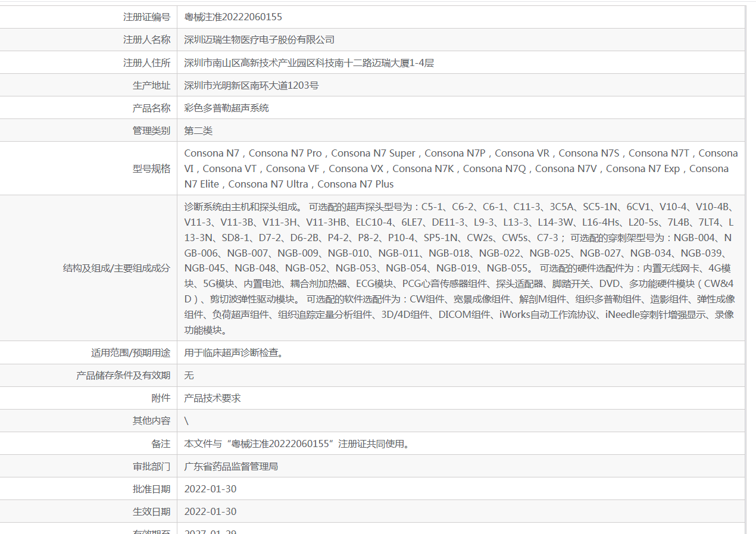This screenshot has width=756, height=534.
Task: Click the 批准日期 value 2022-01-30
Action: click(x=210, y=489)
